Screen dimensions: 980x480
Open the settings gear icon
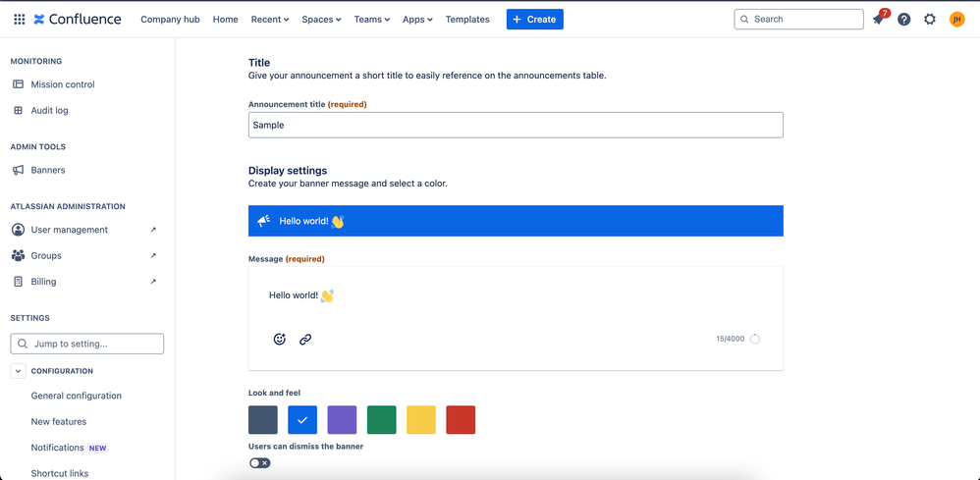click(x=930, y=20)
